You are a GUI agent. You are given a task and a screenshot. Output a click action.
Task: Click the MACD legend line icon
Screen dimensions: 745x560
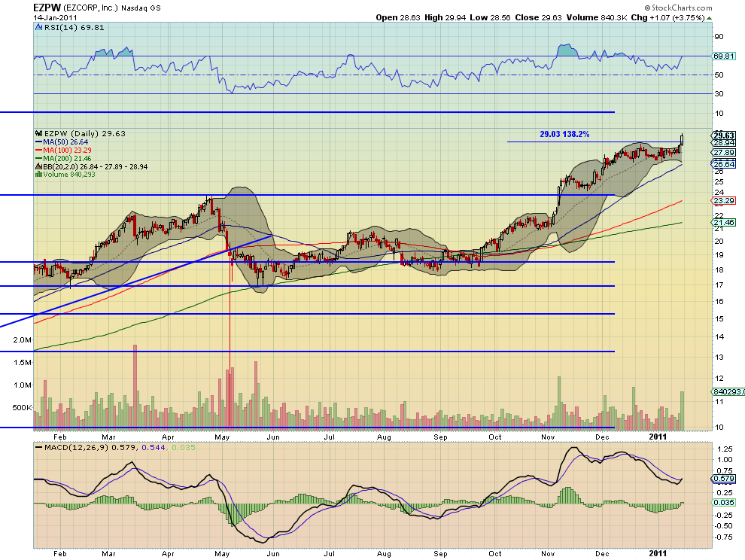39,448
